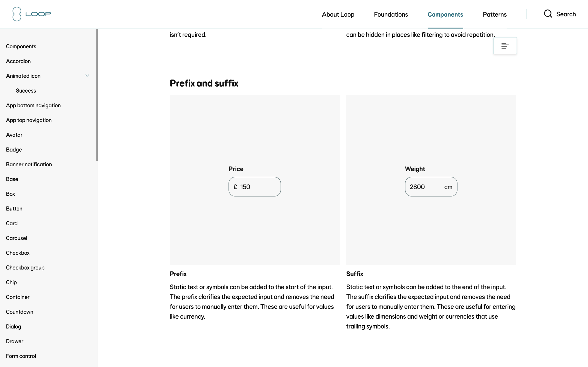Screen dimensions: 588x367
Task: Click the Search text label
Action: 566,14
